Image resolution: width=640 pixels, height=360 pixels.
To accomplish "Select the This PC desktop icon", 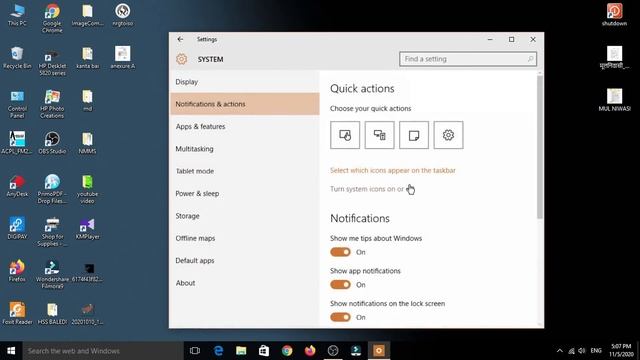I will (17, 15).
